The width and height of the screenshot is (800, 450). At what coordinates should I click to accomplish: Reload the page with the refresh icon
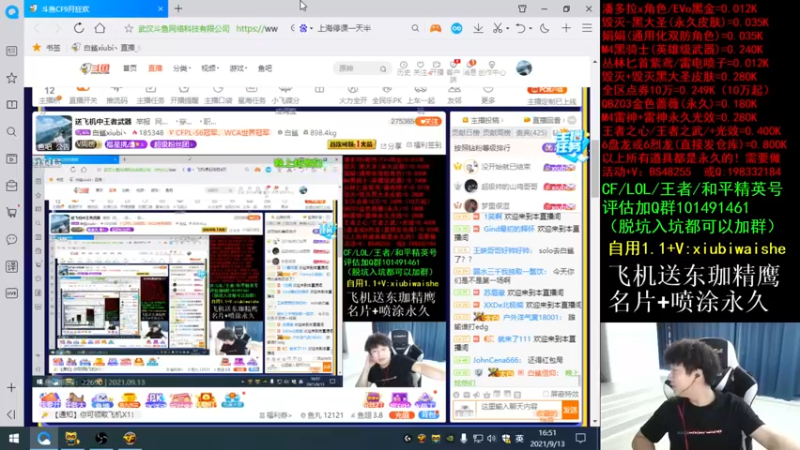pyautogui.click(x=79, y=28)
